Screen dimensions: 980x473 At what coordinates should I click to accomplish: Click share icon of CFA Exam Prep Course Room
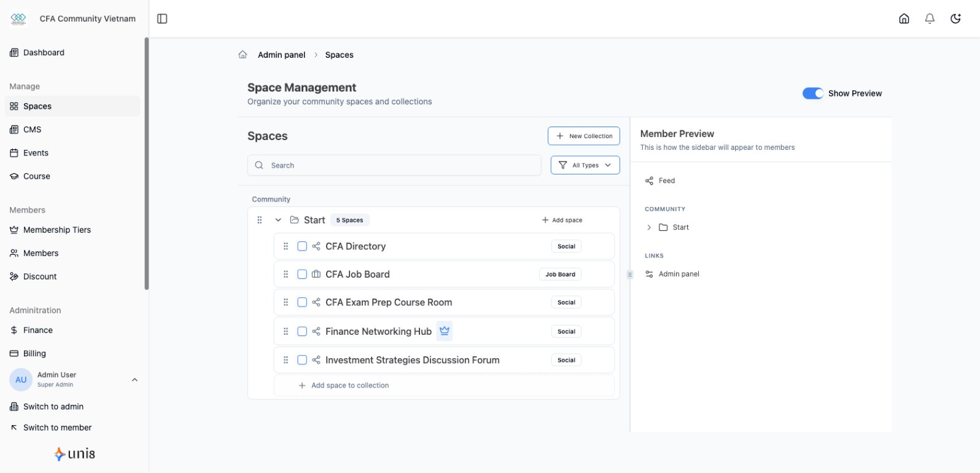tap(316, 302)
